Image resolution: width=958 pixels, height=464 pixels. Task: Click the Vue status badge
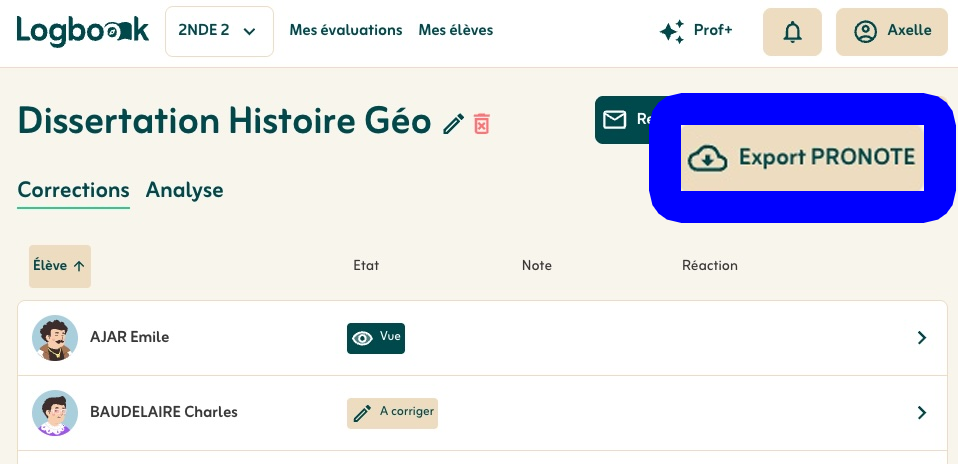(x=376, y=338)
